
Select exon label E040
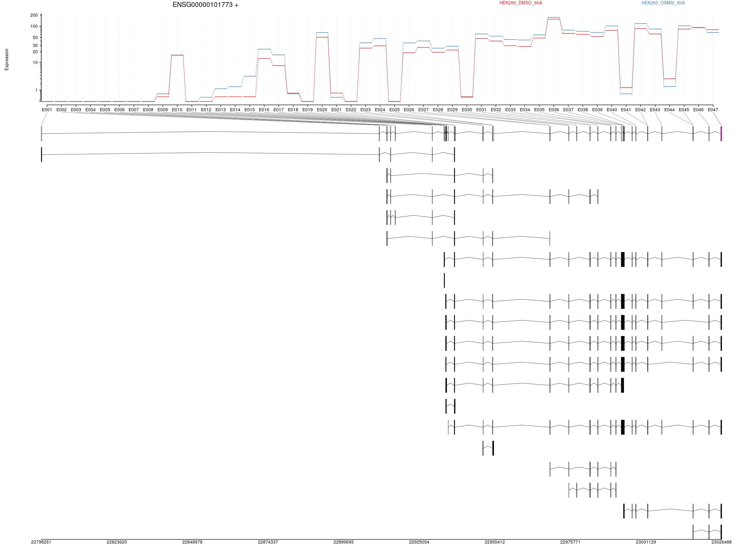[x=612, y=110]
